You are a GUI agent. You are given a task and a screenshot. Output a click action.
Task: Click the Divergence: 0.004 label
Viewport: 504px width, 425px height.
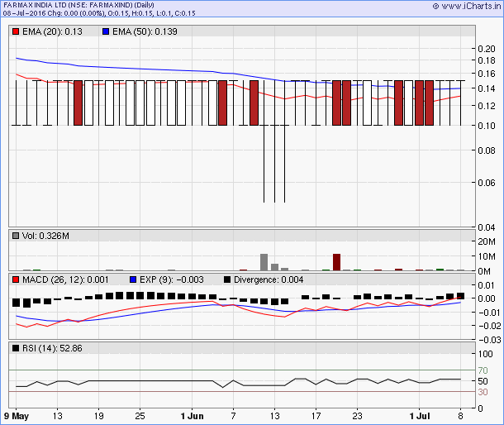[269, 279]
